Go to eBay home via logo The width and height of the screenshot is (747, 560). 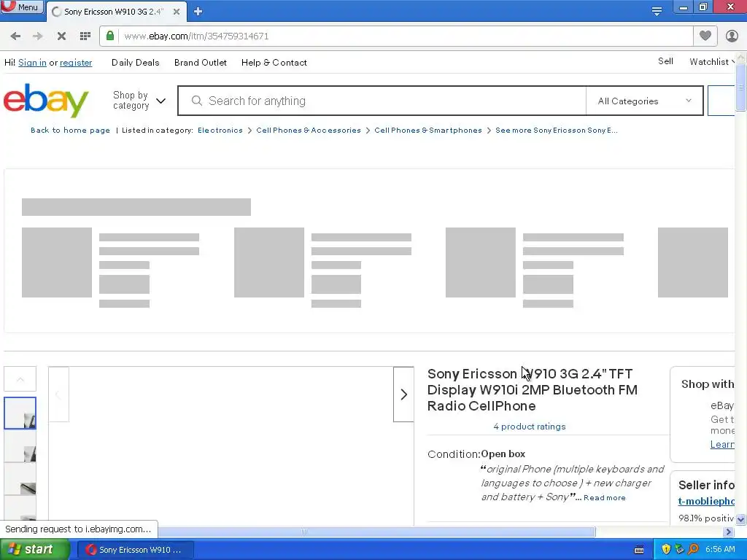click(x=46, y=100)
